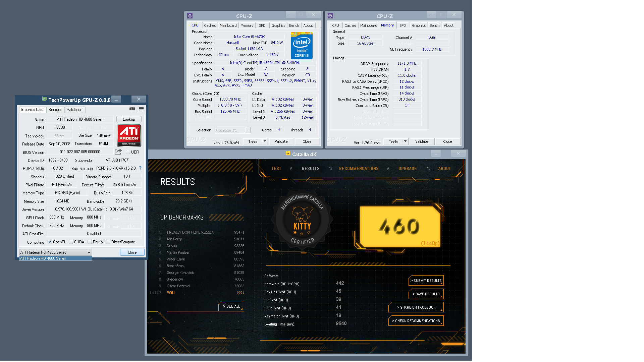Open the About tab in the CPU-Z window showing Memory
Viewport: 644px width, 362px height.
(449, 25)
